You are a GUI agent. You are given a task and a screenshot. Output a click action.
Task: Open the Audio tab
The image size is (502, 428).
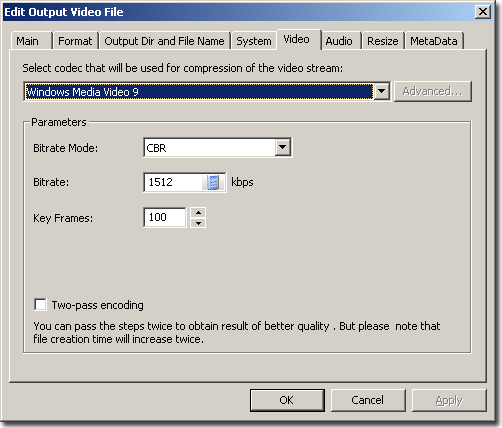tap(340, 41)
